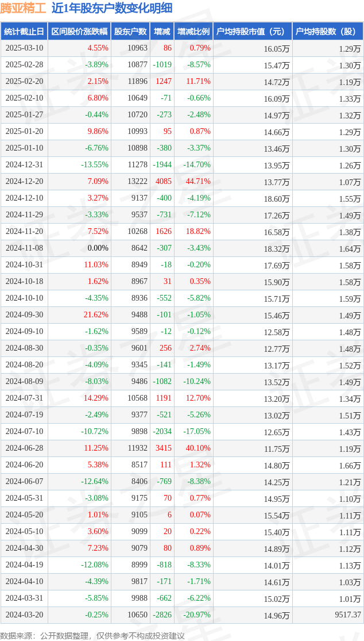Select the 区间股价涨跌幅 column header
This screenshot has height=641, width=364.
78,32
